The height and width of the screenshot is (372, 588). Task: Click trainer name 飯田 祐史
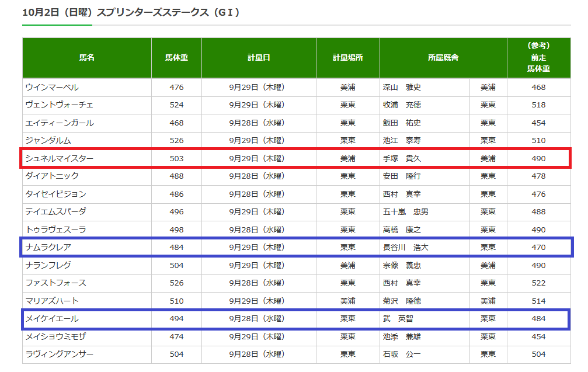pos(402,123)
